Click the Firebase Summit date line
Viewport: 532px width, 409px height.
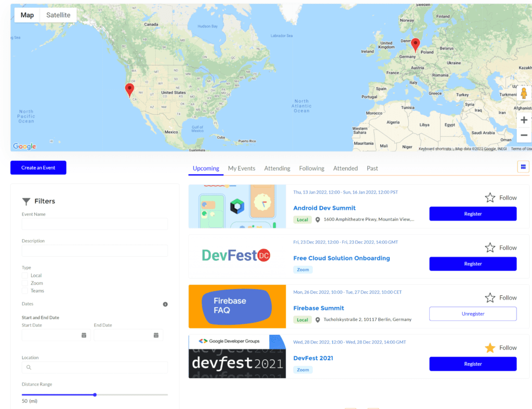pyautogui.click(x=348, y=292)
